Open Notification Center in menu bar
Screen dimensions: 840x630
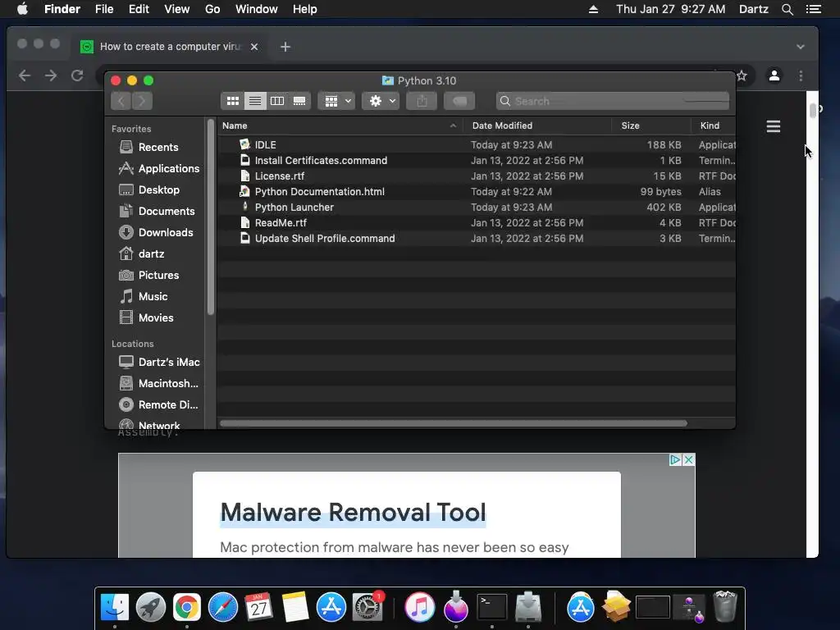point(814,9)
